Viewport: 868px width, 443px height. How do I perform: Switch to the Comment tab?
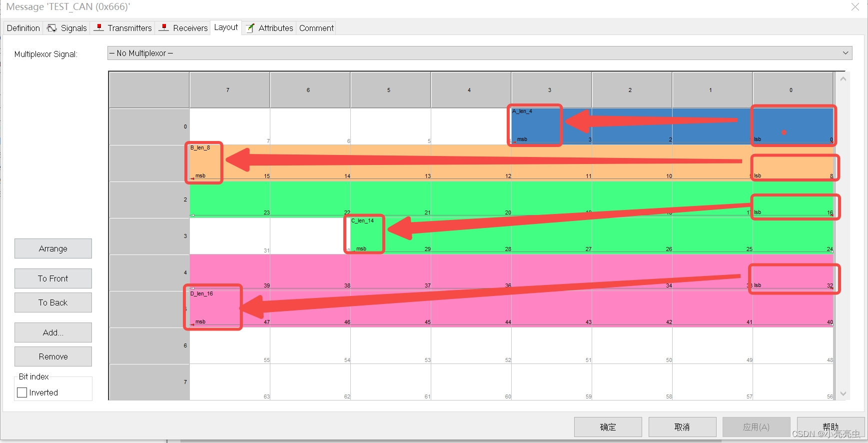(x=316, y=28)
